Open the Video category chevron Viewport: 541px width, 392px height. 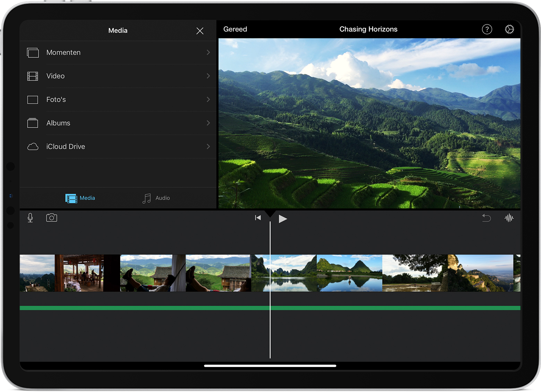[208, 76]
